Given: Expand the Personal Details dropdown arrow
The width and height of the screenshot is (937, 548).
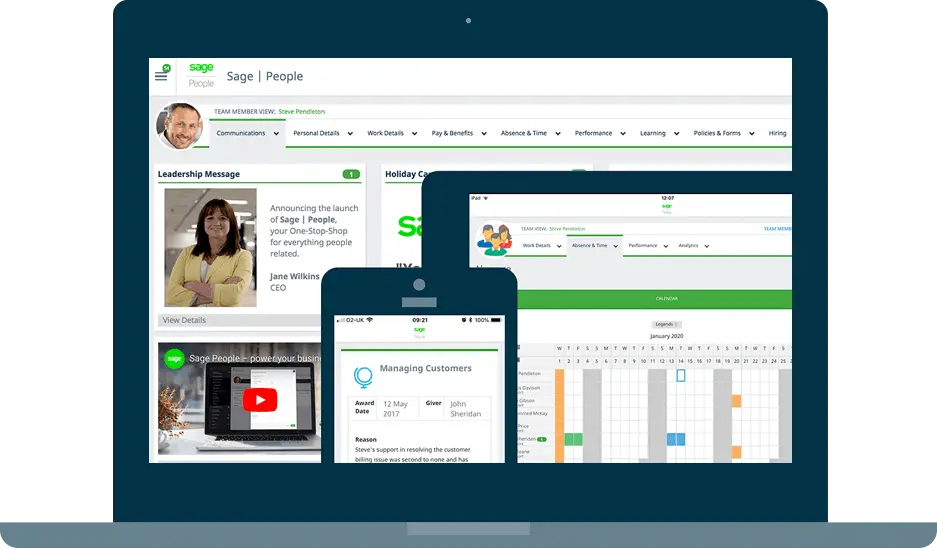Looking at the screenshot, I should [x=350, y=134].
